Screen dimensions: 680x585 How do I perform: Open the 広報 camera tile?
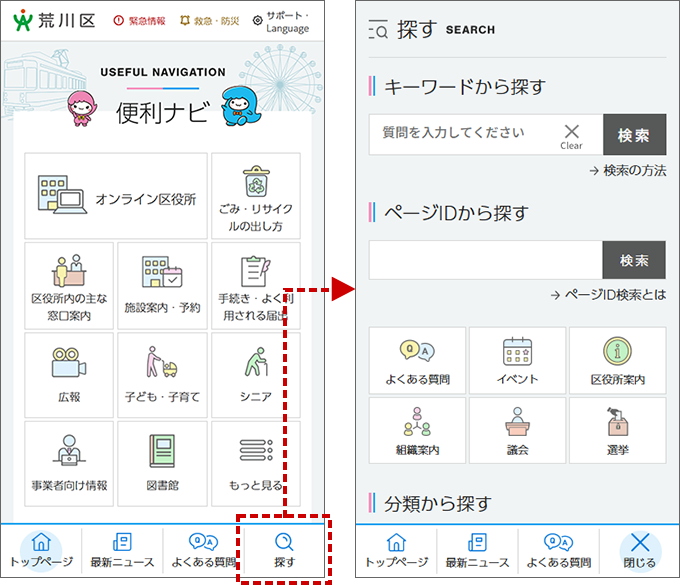69,375
